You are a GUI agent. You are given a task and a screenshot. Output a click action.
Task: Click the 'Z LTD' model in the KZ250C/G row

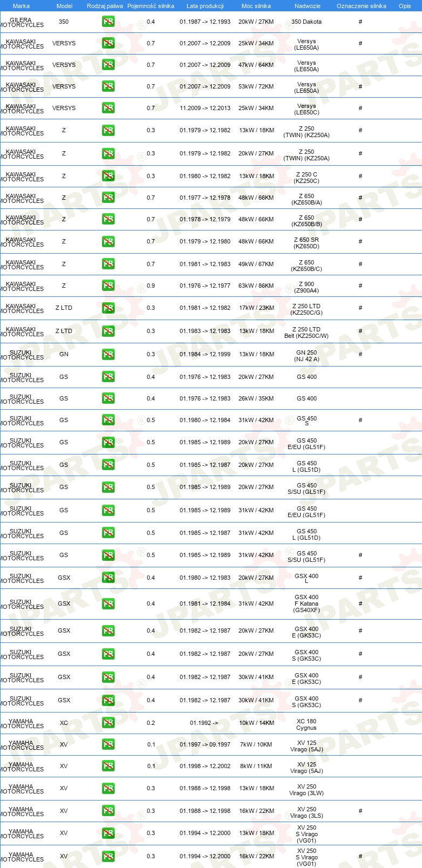coord(64,308)
